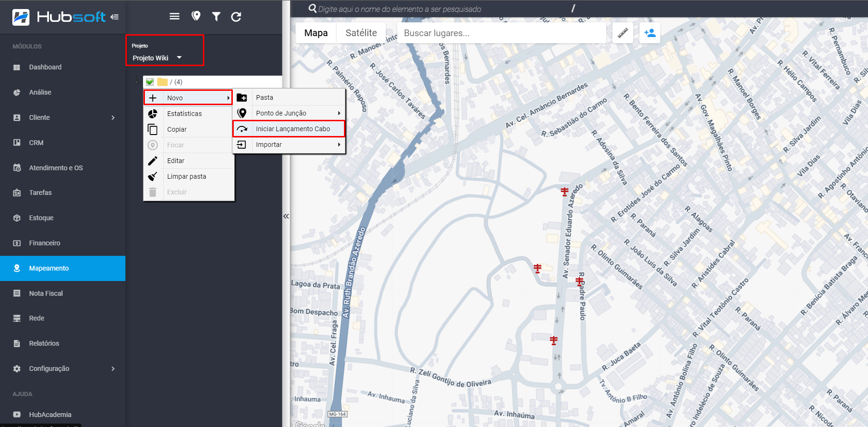Screen dimensions: 868x427
Task: Select Iniciar Lançamento Cabo option
Action: [x=289, y=129]
